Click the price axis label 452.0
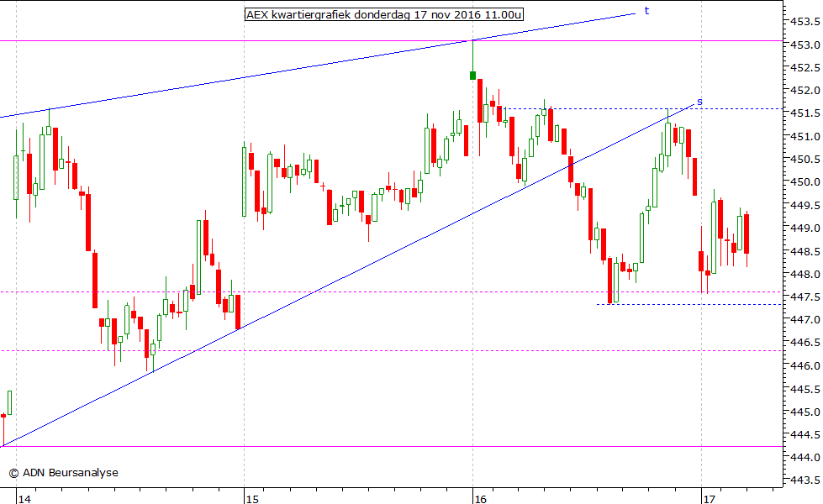Image resolution: width=823 pixels, height=504 pixels. pos(805,90)
